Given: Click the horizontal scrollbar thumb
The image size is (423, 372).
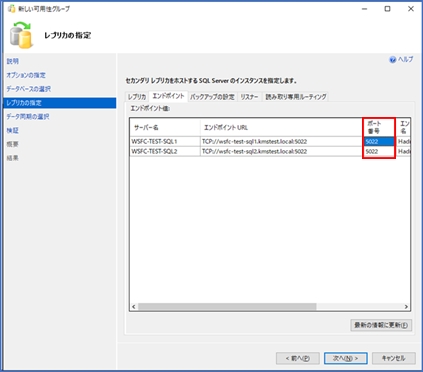Looking at the screenshot, I should click(x=227, y=307).
